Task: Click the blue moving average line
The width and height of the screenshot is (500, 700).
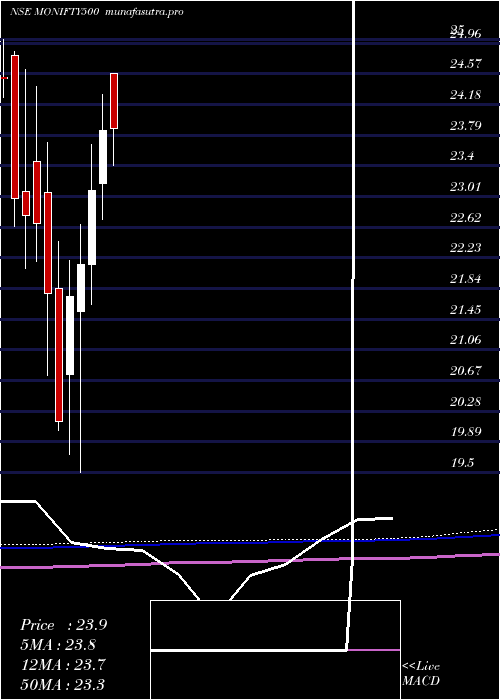Action: coord(250,542)
